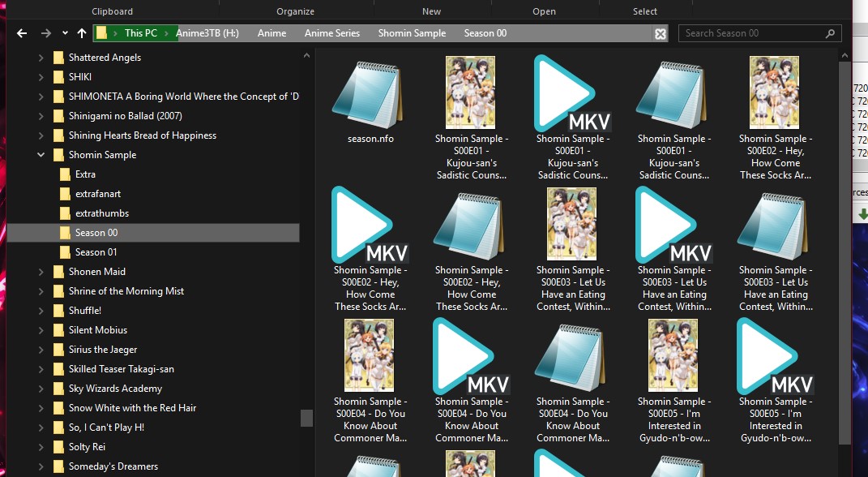Open Silent Mobius folder in tree

tap(98, 329)
